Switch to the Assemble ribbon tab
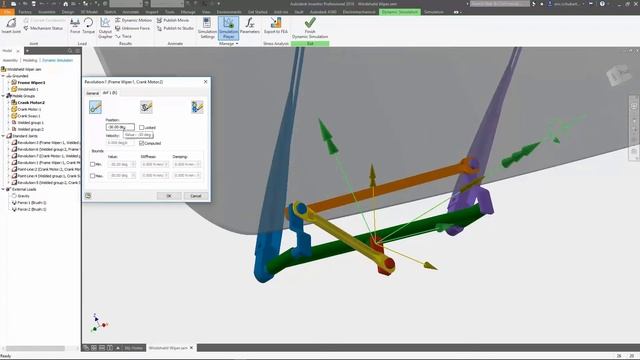Image resolution: width=640 pixels, height=360 pixels. (x=47, y=12)
